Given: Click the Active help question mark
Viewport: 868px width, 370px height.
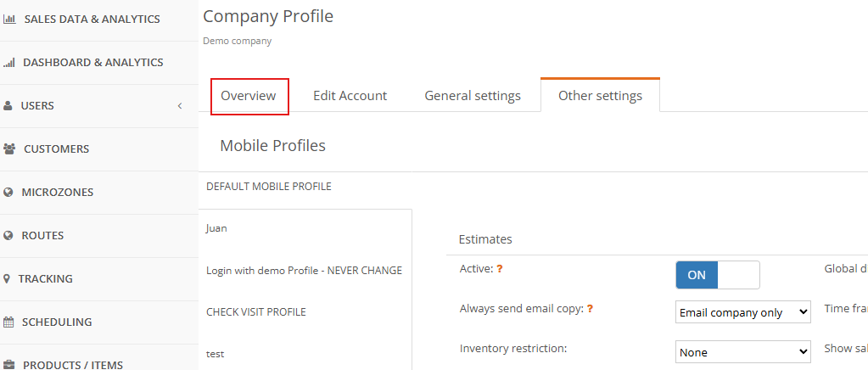Looking at the screenshot, I should (499, 269).
